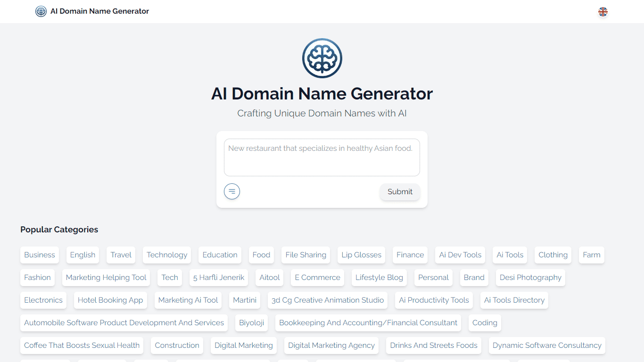This screenshot has width=644, height=362.
Task: Select the Hotel Booking App category
Action: 110,300
